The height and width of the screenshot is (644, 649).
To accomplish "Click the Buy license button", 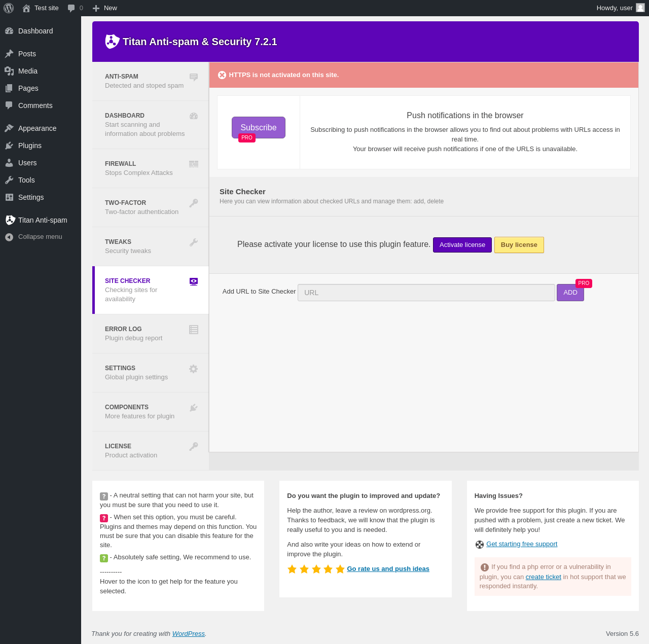I will pyautogui.click(x=519, y=245).
